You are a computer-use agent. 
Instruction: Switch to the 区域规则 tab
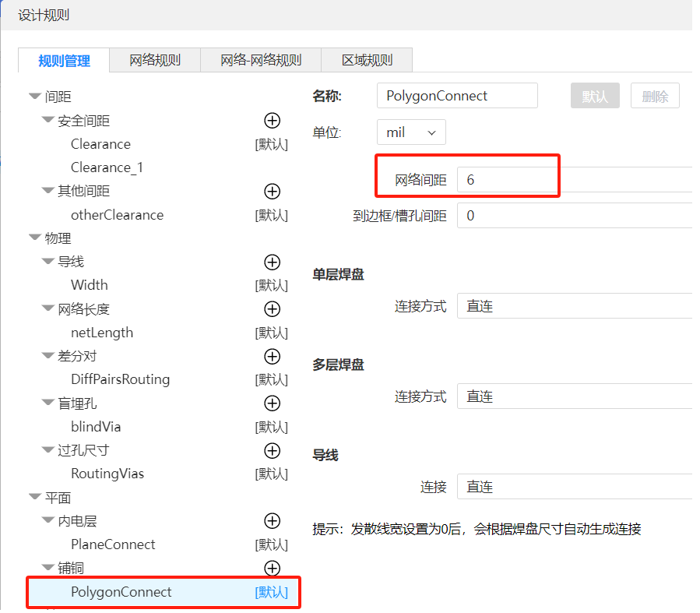(367, 60)
